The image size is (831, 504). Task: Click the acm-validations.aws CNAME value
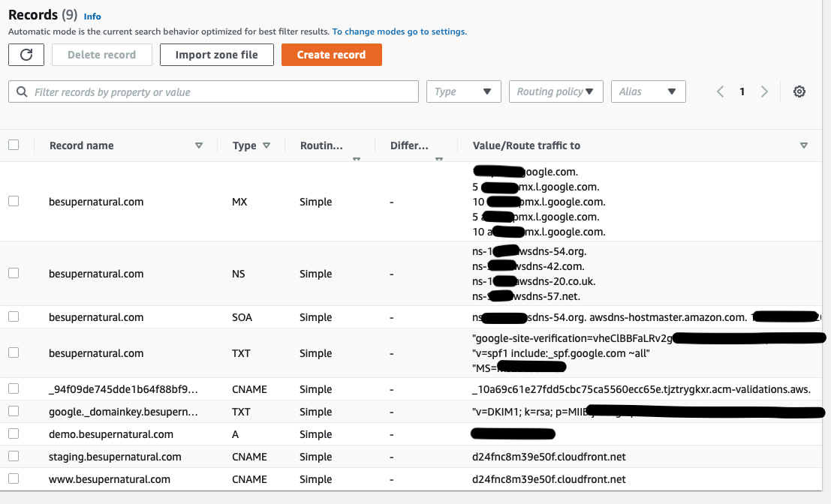pos(641,389)
